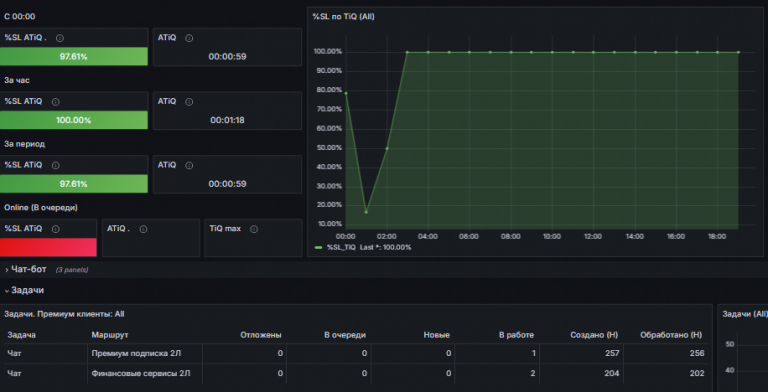Click the 12:00 x-axis label
The width and height of the screenshot is (768, 392).
pyautogui.click(x=593, y=237)
